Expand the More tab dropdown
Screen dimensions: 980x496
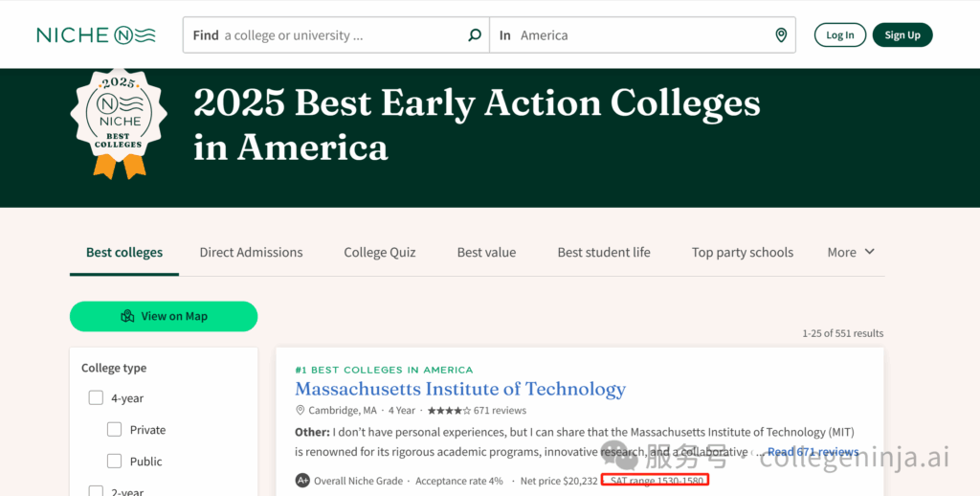(x=851, y=252)
